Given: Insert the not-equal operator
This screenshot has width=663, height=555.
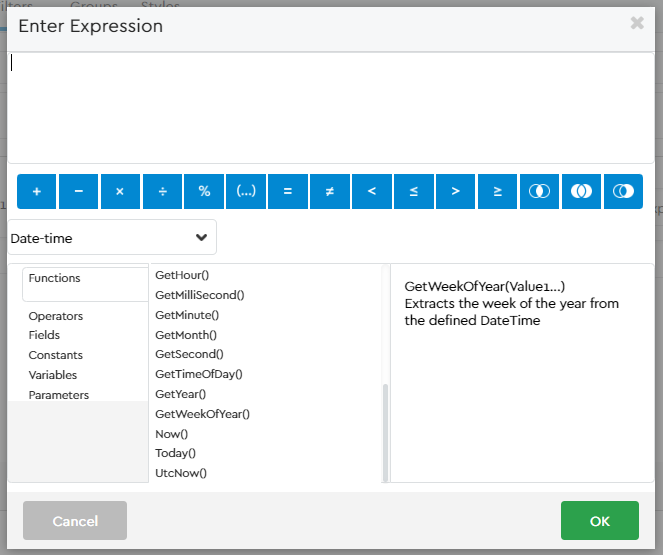Looking at the screenshot, I should [x=330, y=191].
